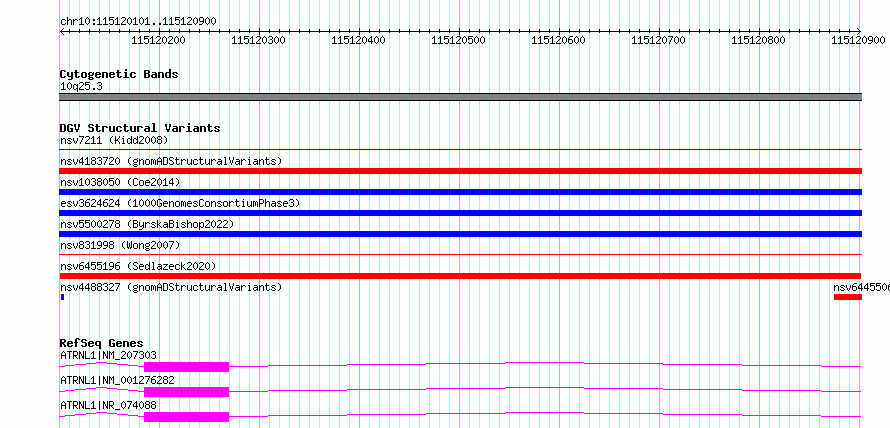The image size is (890, 428).
Task: Select the blue bar for nsv1038050
Action: coord(460,192)
